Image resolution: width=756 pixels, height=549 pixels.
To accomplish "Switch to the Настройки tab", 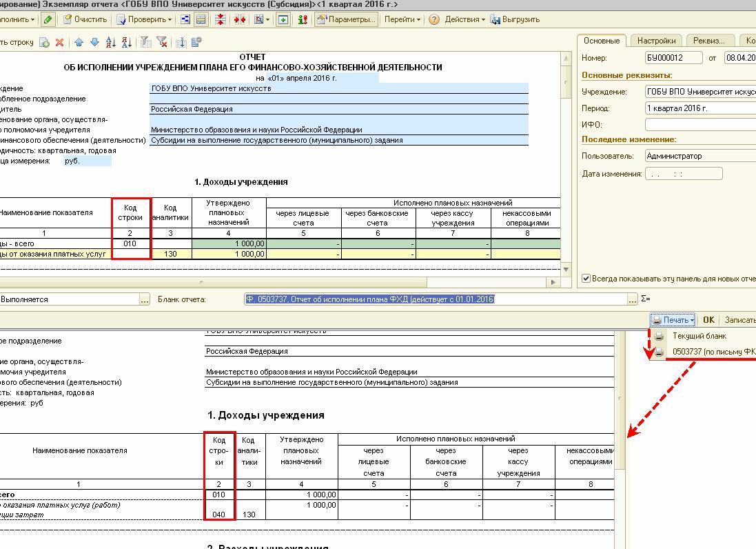I will click(x=656, y=41).
